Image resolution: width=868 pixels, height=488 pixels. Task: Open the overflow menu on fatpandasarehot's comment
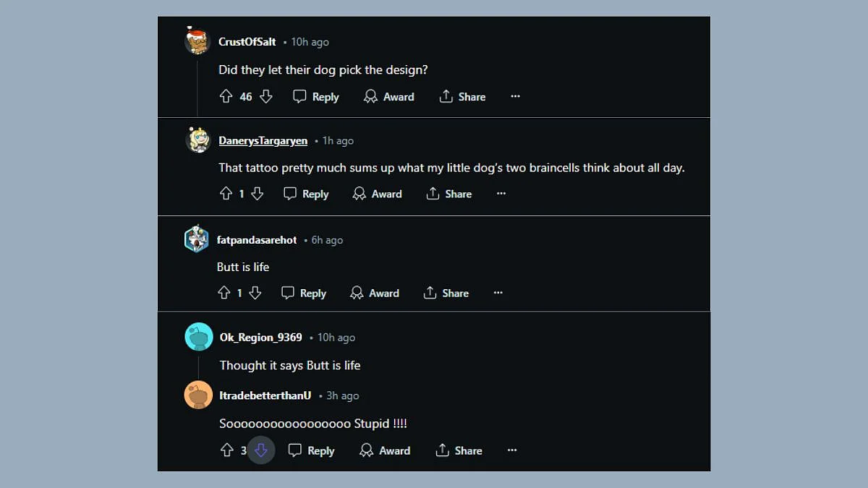498,293
